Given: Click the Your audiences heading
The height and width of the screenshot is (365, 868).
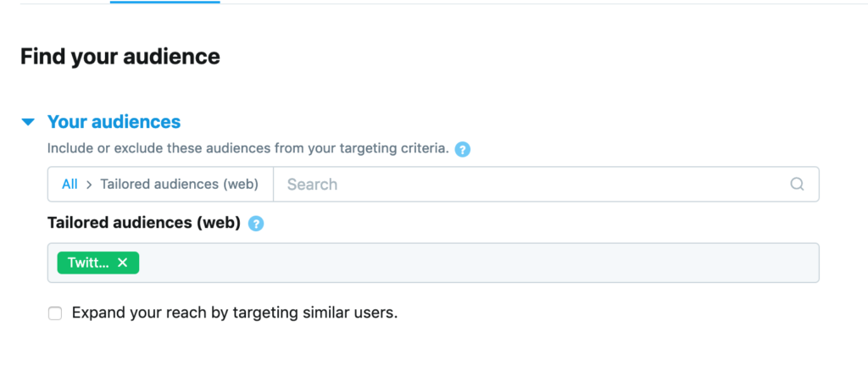Looking at the screenshot, I should [x=114, y=122].
